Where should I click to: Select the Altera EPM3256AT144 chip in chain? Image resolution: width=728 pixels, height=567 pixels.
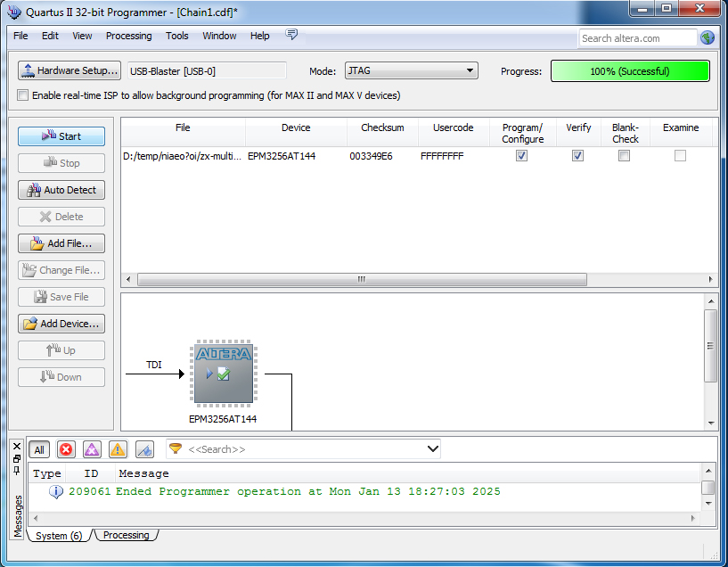click(x=224, y=374)
